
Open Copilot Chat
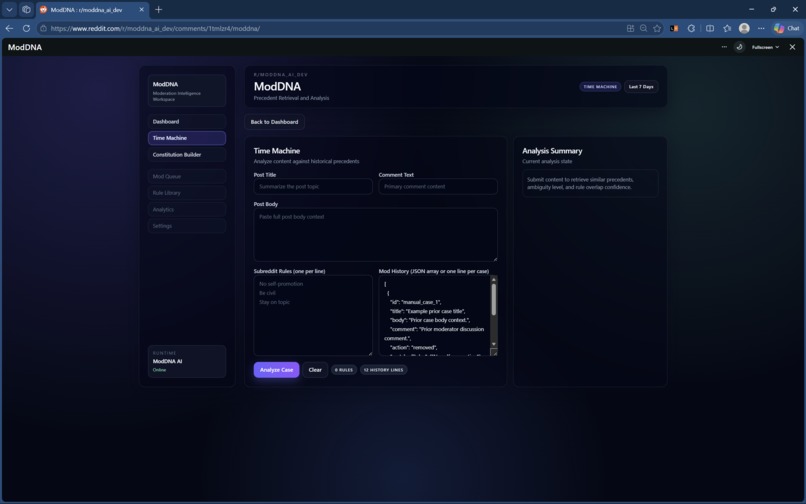click(x=786, y=28)
